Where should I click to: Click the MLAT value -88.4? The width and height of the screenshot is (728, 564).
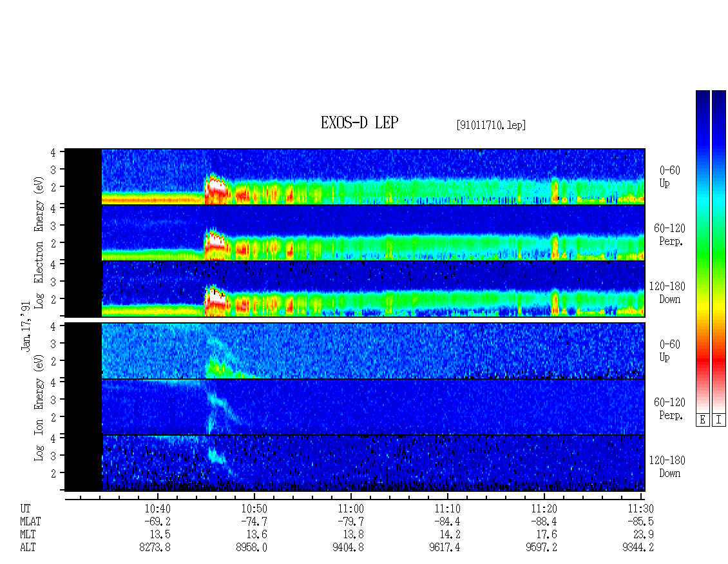(x=544, y=521)
